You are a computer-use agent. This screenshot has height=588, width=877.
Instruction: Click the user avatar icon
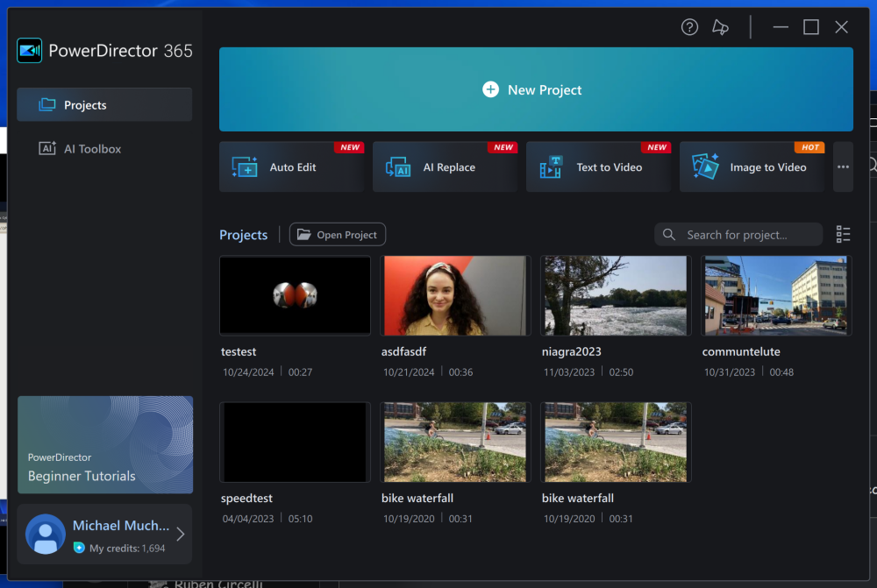point(46,534)
